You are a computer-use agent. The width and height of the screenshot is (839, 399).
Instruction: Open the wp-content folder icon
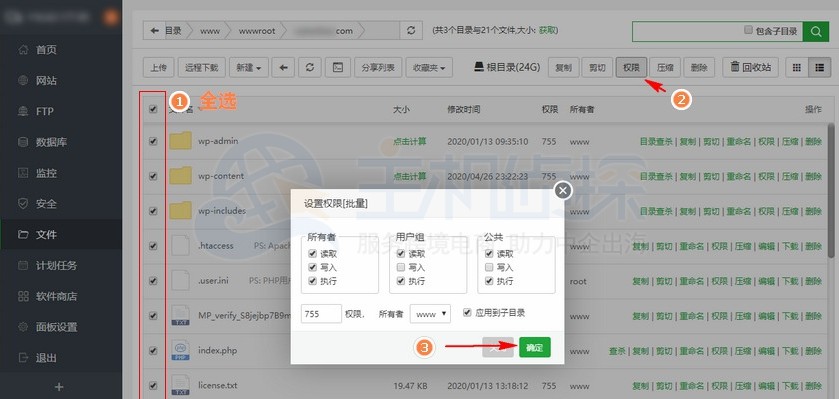click(180, 176)
